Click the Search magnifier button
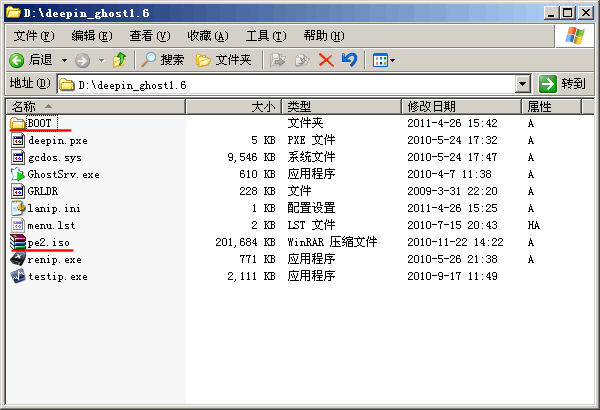600x410 pixels. (x=163, y=60)
